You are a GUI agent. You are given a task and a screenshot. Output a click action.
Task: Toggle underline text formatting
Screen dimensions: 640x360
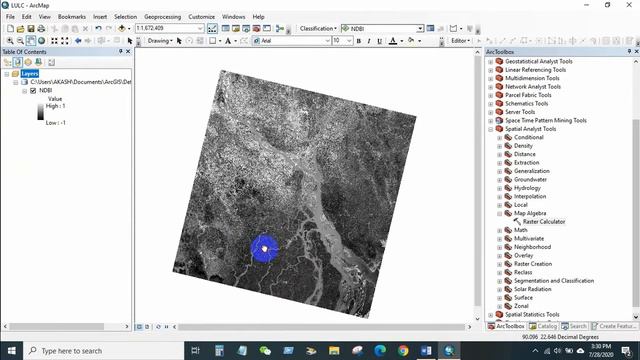coord(379,41)
